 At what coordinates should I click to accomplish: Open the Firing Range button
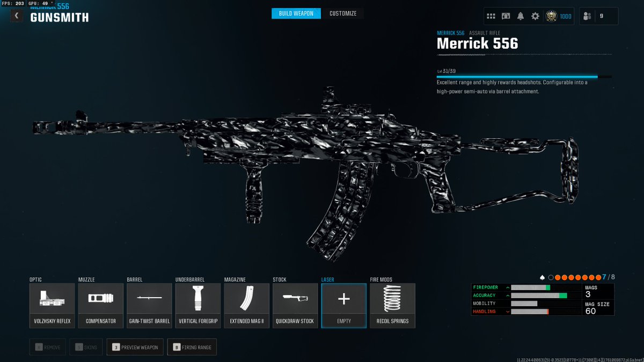192,347
